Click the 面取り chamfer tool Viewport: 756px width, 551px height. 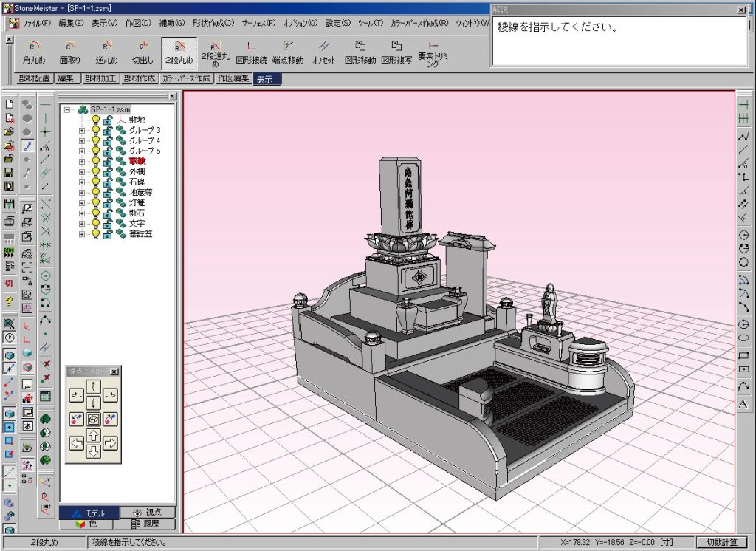[x=70, y=53]
